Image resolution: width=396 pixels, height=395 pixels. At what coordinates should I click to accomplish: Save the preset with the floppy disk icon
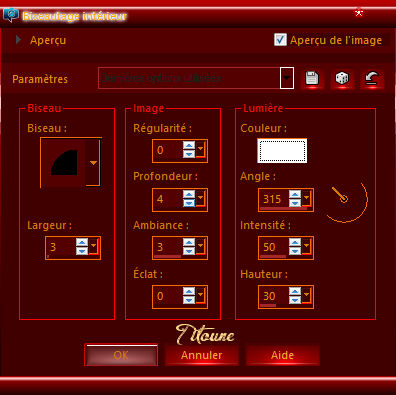click(312, 79)
